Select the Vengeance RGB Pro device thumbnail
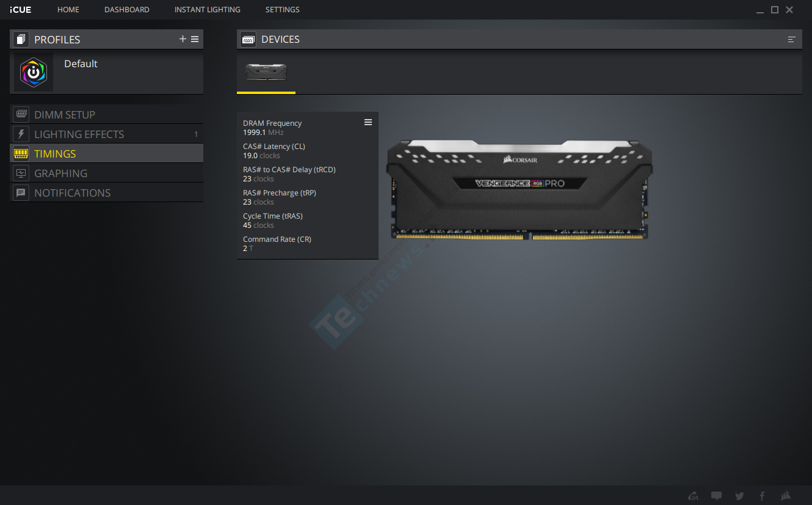The height and width of the screenshot is (505, 812). 266,72
